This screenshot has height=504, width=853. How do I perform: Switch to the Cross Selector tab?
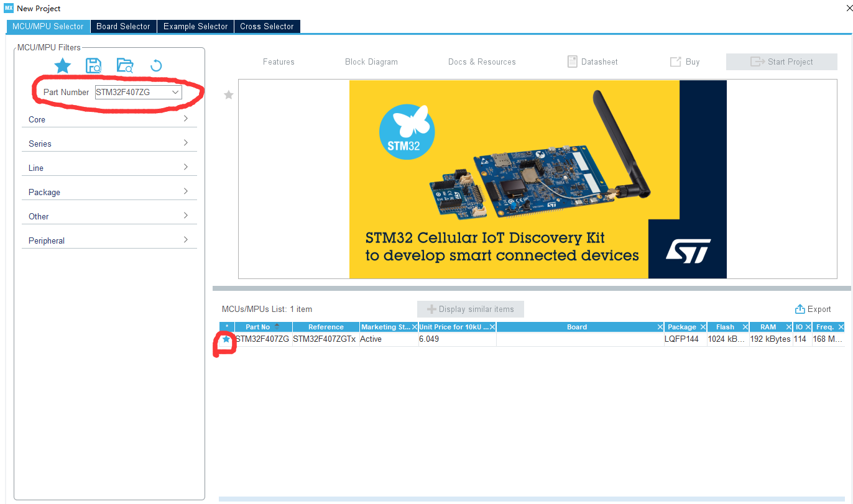pyautogui.click(x=267, y=26)
